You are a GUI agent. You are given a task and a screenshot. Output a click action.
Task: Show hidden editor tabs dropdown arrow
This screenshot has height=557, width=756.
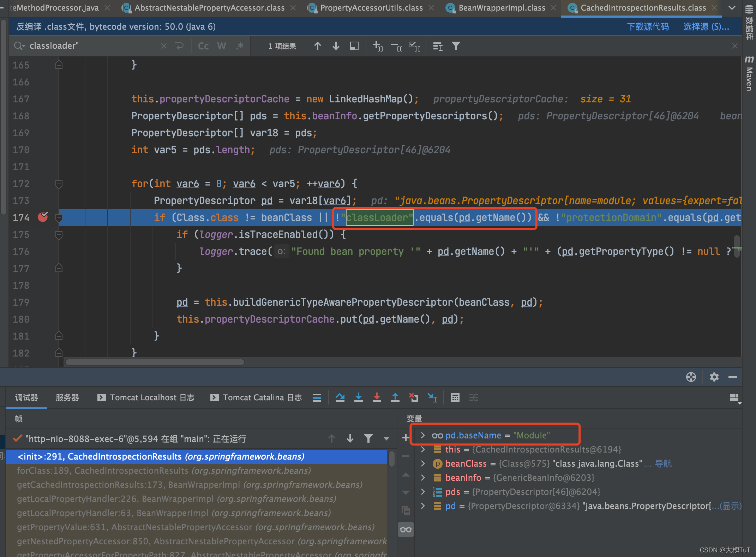coord(732,8)
